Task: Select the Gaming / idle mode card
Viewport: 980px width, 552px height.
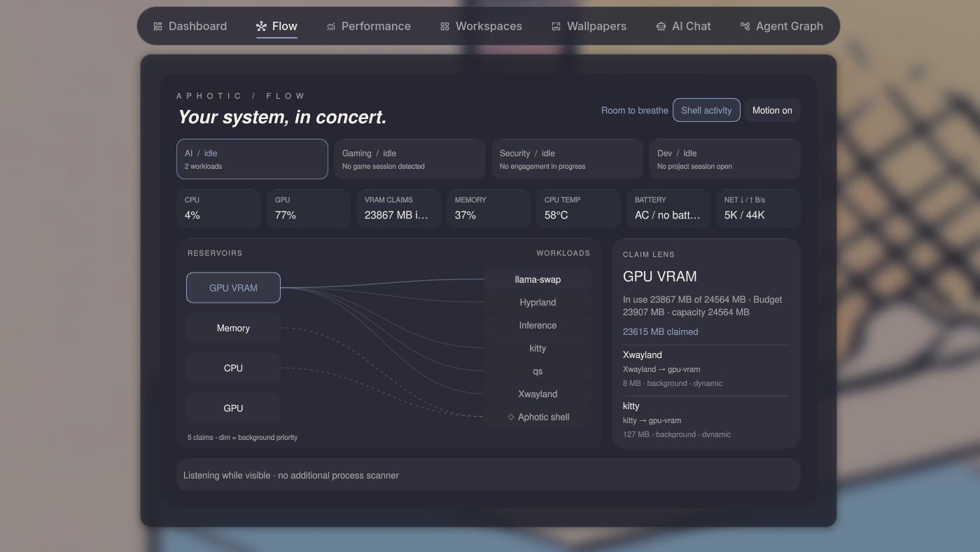Action: [409, 159]
